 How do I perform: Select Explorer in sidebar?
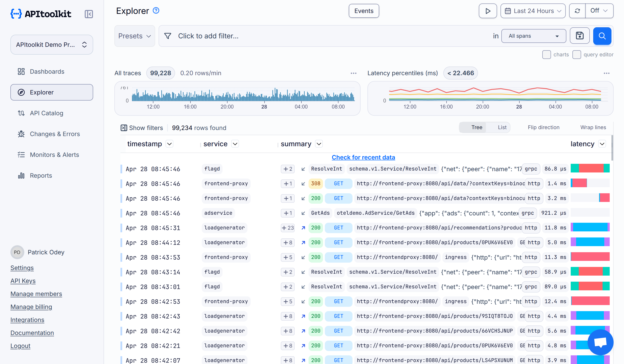click(x=52, y=92)
